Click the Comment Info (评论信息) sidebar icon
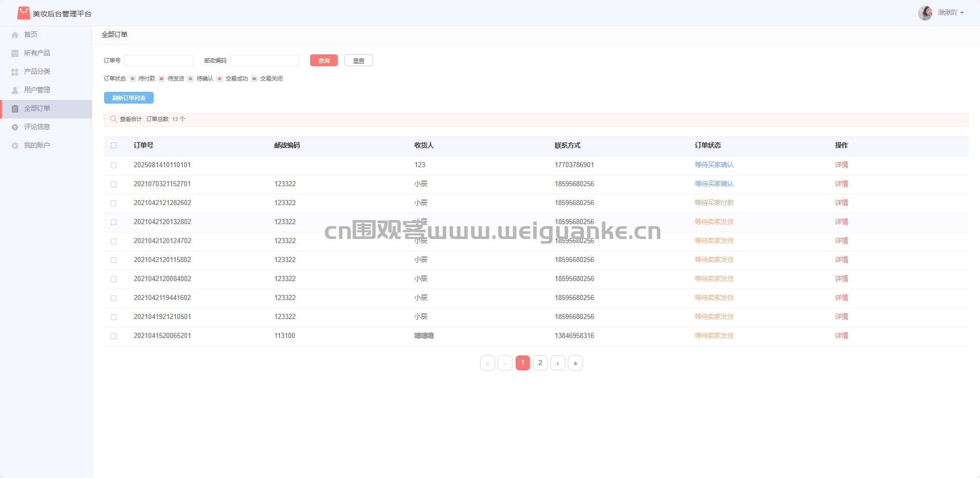 click(x=15, y=127)
